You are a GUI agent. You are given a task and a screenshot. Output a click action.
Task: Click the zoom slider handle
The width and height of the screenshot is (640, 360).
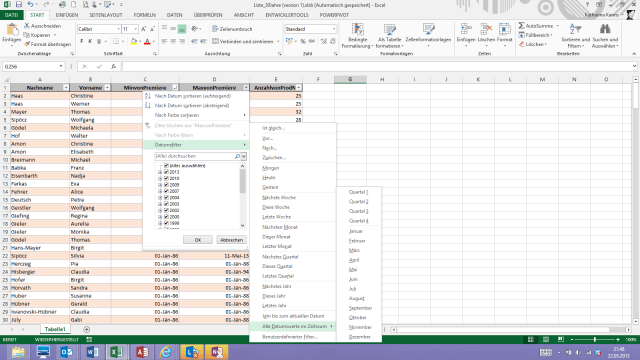[x=595, y=340]
